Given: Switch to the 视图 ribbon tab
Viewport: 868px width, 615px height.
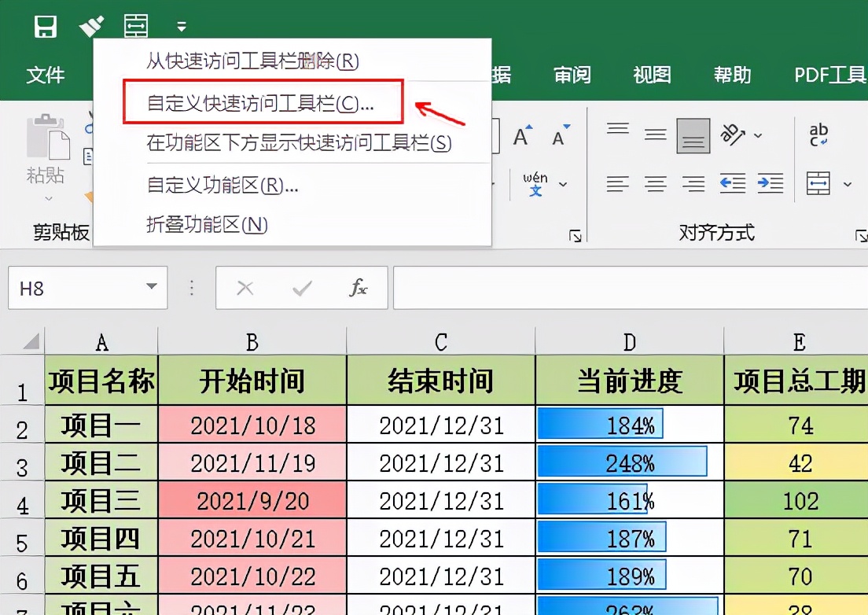Looking at the screenshot, I should [x=652, y=74].
